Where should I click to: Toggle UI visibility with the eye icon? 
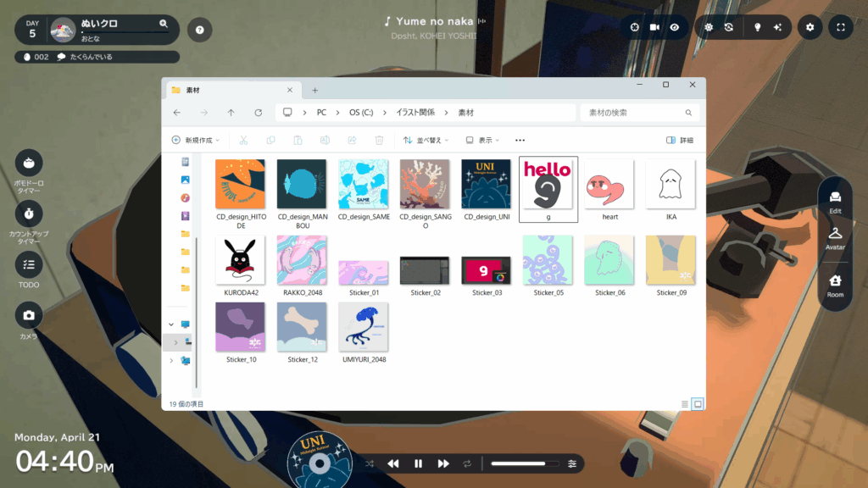[x=674, y=26]
